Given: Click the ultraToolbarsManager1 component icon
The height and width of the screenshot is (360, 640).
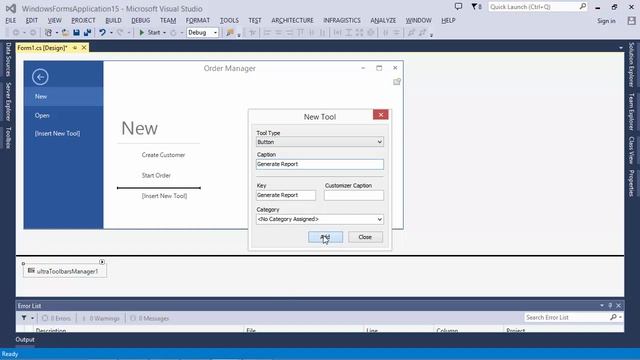Looking at the screenshot, I should click(x=31, y=271).
